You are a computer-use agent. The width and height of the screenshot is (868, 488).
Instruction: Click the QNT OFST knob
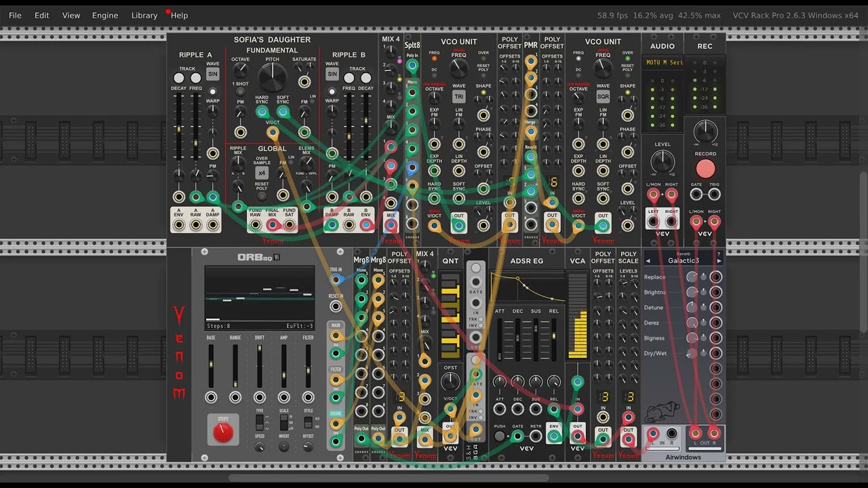[x=450, y=382]
